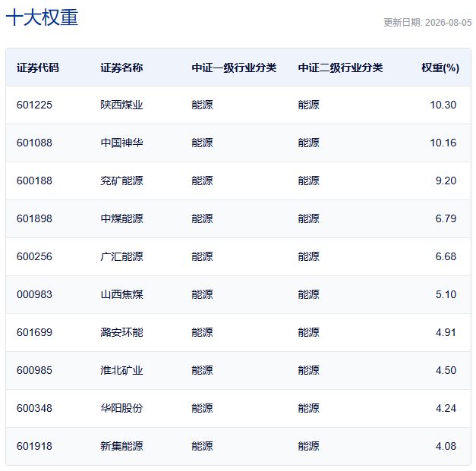Image resolution: width=476 pixels, height=471 pixels.
Task: Select the 华阳股份 row
Action: (x=238, y=408)
